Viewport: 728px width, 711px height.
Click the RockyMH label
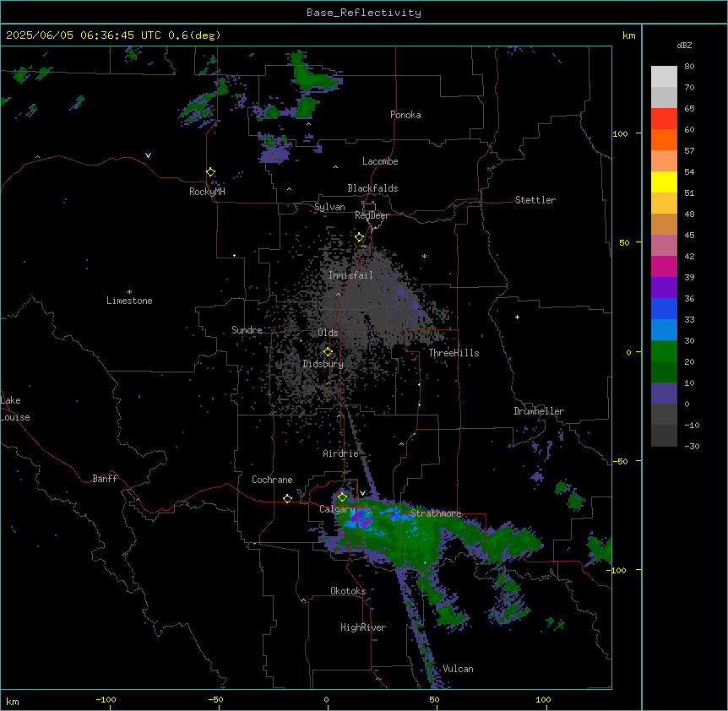(x=207, y=192)
